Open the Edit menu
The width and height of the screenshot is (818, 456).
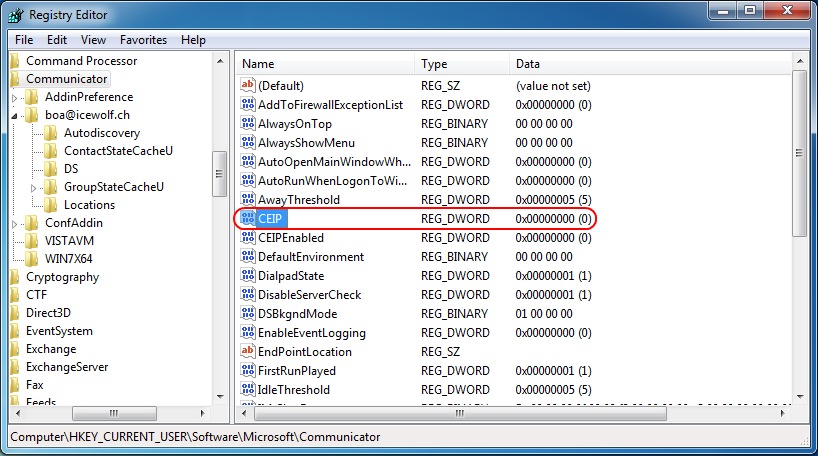coord(57,40)
